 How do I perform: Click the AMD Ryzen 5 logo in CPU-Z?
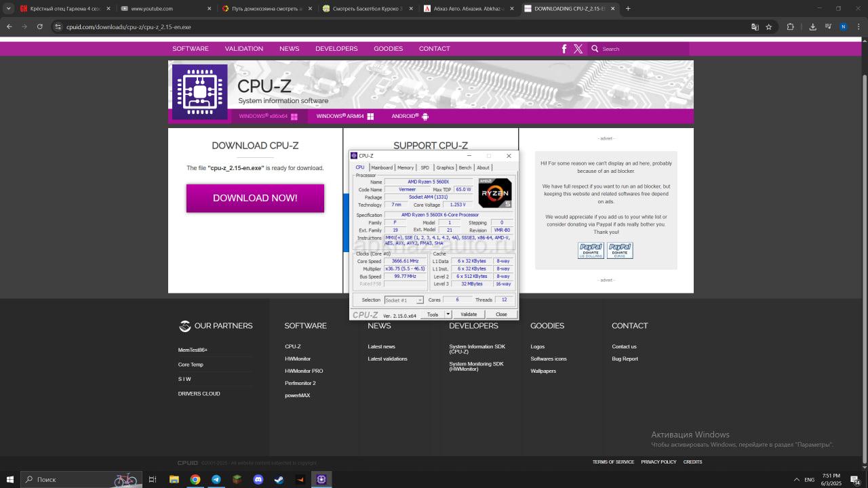[x=495, y=193]
